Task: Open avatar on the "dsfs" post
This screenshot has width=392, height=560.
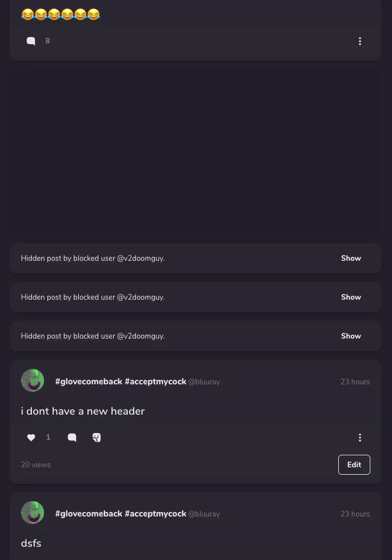Action: tap(33, 513)
